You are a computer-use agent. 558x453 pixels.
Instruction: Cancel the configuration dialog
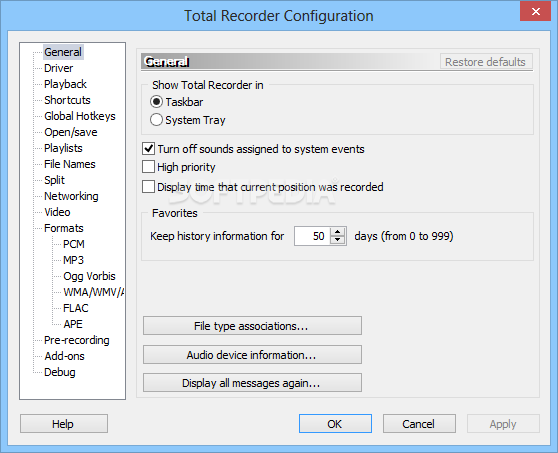pos(419,423)
